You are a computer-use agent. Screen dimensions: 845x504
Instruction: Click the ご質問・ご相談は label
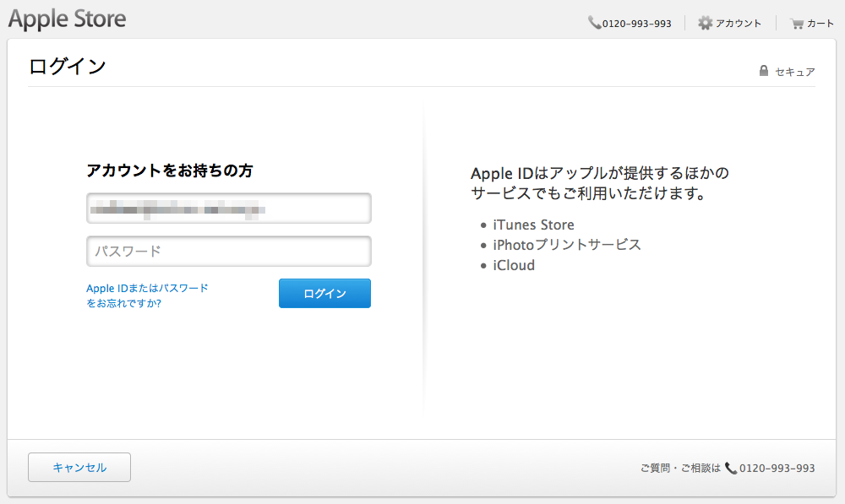click(x=680, y=468)
